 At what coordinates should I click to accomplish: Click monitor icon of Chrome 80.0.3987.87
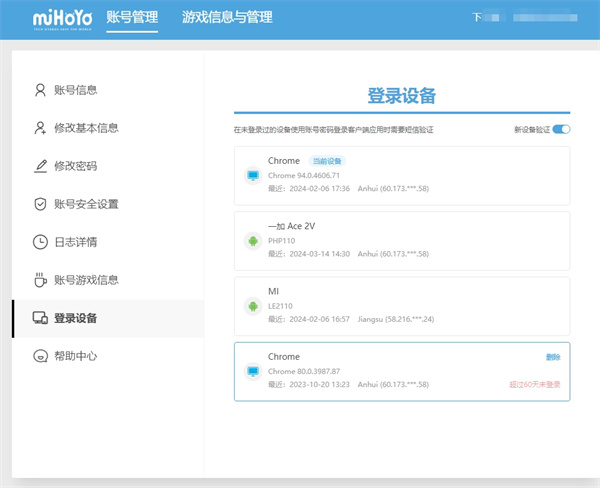(x=253, y=371)
